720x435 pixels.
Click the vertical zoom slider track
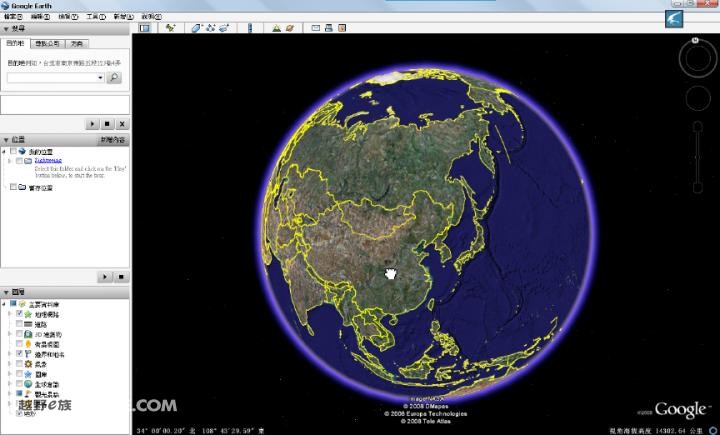click(x=698, y=157)
